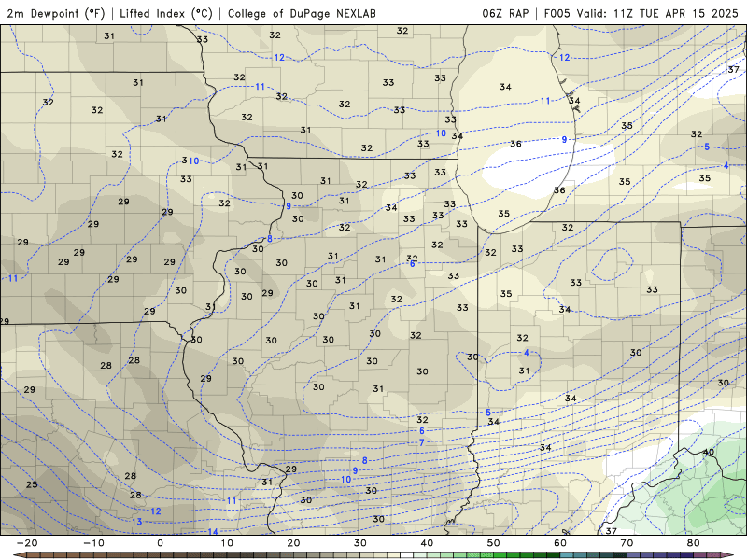
Task: Click the 50 label on the color scale
Action: (x=494, y=543)
